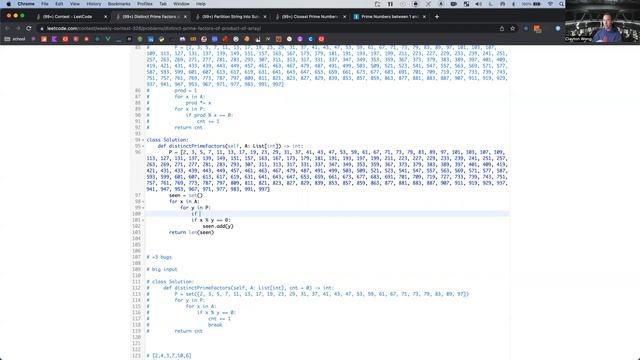
Task: Open the Profiles menu
Action: coord(144,4)
